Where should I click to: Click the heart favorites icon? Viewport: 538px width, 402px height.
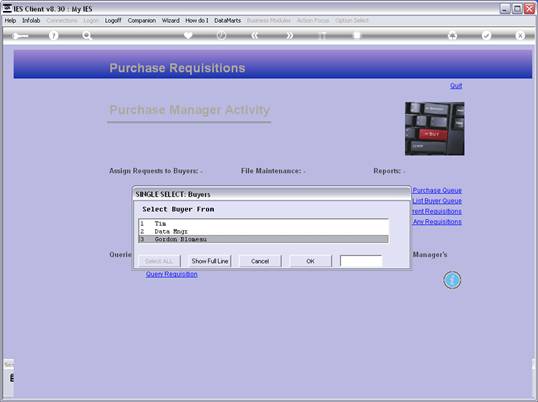[x=188, y=35]
